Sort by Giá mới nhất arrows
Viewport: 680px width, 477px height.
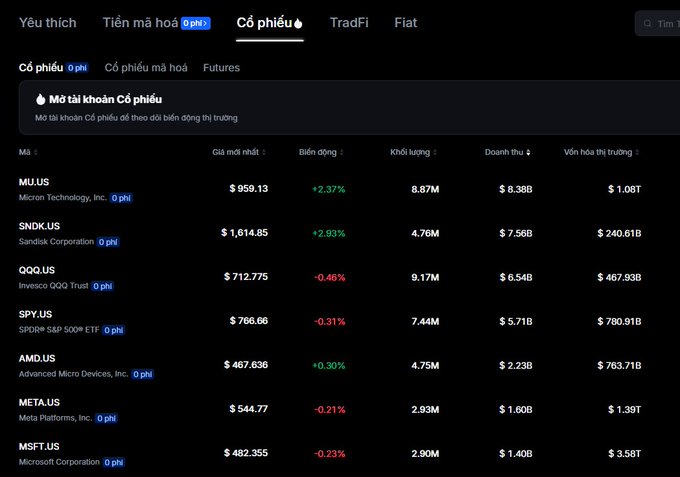coord(264,152)
